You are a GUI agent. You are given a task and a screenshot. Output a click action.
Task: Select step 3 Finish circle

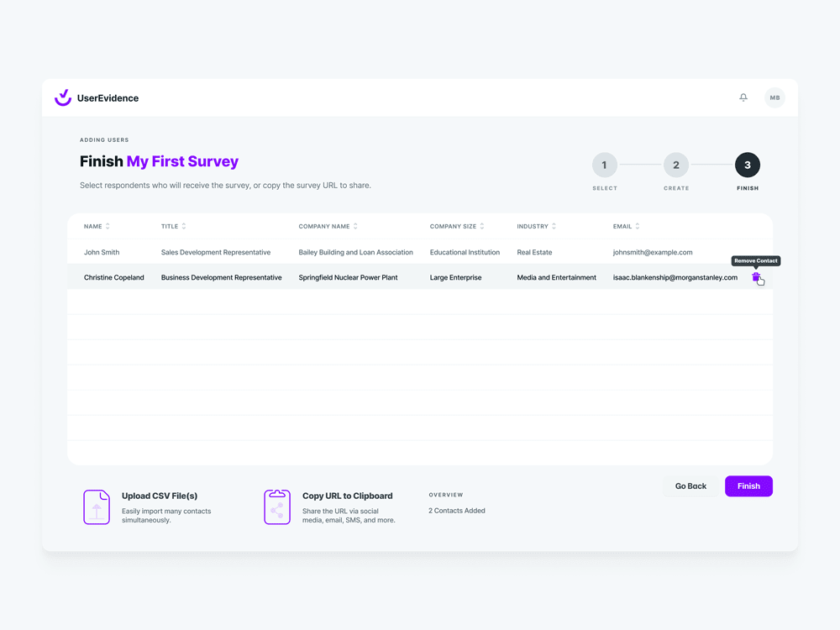pyautogui.click(x=748, y=165)
